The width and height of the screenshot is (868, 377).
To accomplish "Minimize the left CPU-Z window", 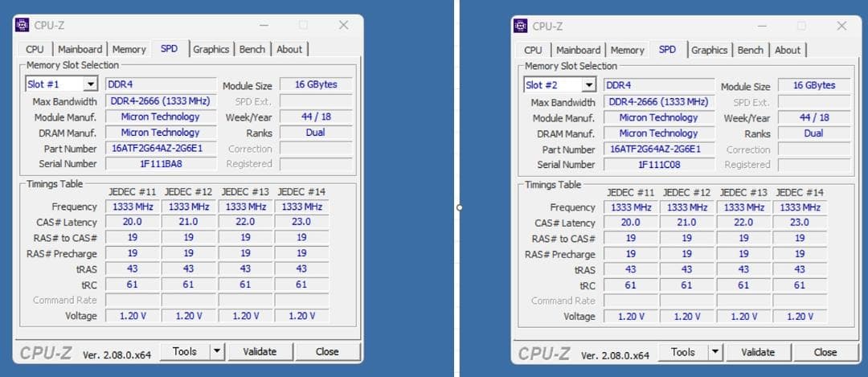I will (x=264, y=25).
